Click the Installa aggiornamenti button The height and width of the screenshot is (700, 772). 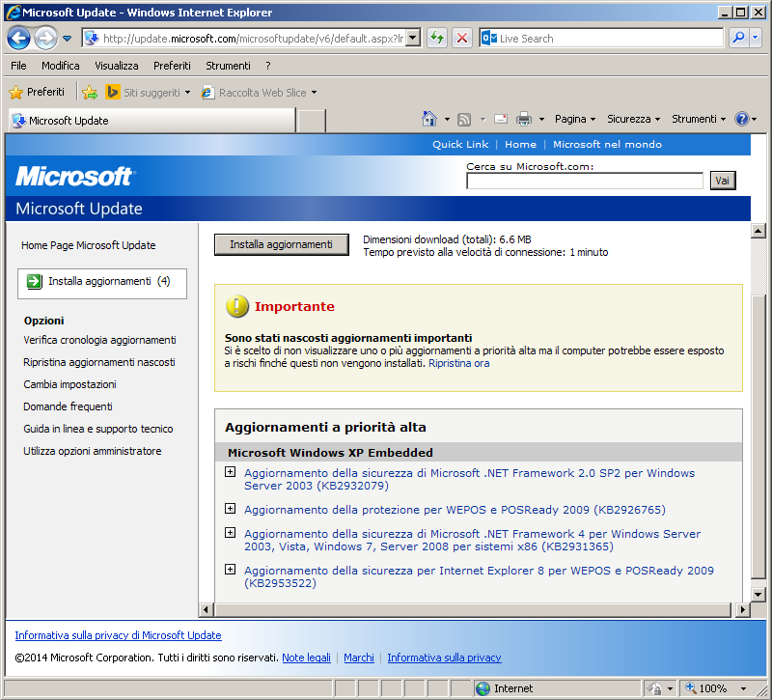click(281, 245)
